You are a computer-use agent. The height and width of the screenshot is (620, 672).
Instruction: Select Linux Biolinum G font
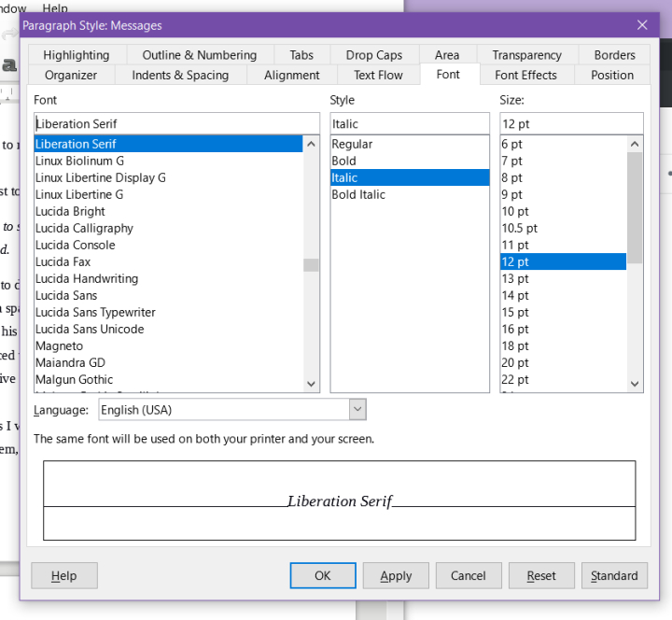168,161
